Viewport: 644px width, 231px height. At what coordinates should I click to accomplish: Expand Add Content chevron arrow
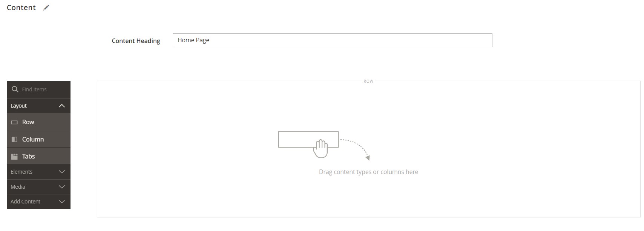pos(62,202)
